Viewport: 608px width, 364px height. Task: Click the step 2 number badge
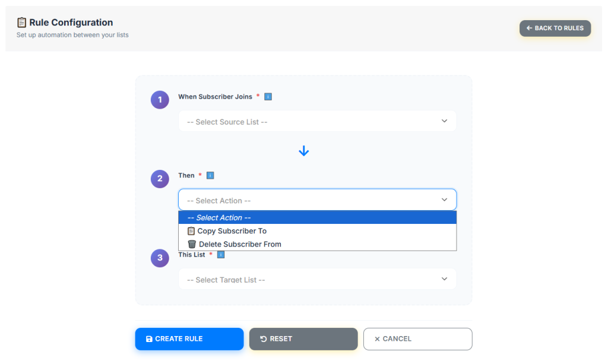coord(160,179)
